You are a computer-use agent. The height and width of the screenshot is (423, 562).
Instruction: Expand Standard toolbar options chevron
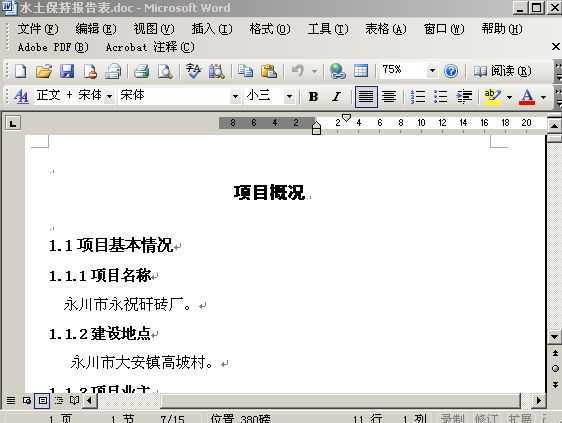(x=558, y=71)
